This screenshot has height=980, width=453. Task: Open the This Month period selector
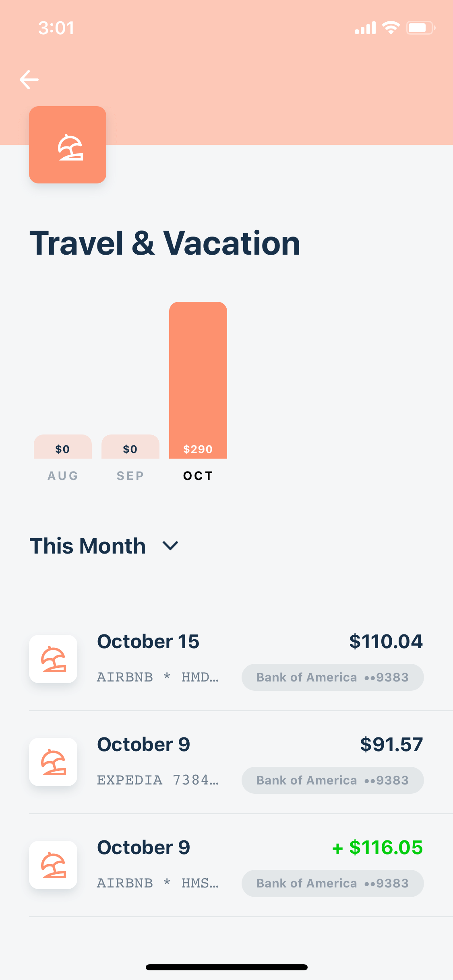click(104, 546)
